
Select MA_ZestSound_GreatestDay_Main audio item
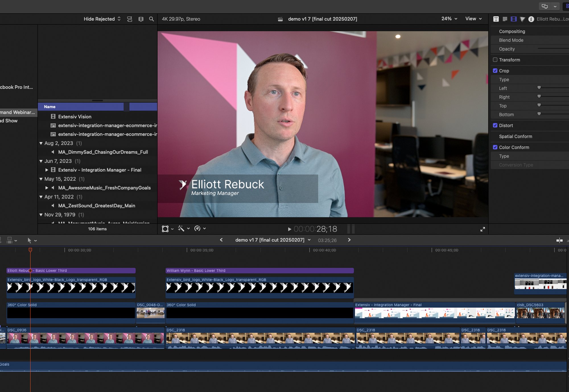point(97,206)
